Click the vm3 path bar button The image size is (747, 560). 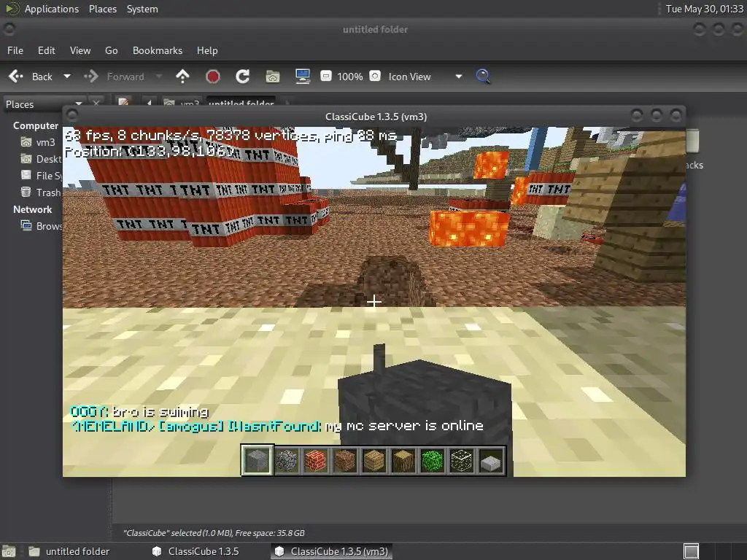[x=182, y=103]
